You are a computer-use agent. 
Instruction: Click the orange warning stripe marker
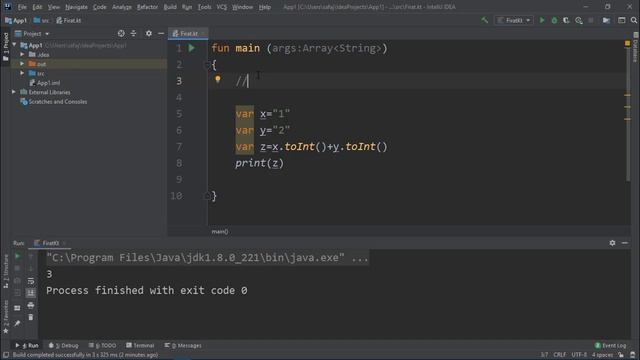point(627,95)
